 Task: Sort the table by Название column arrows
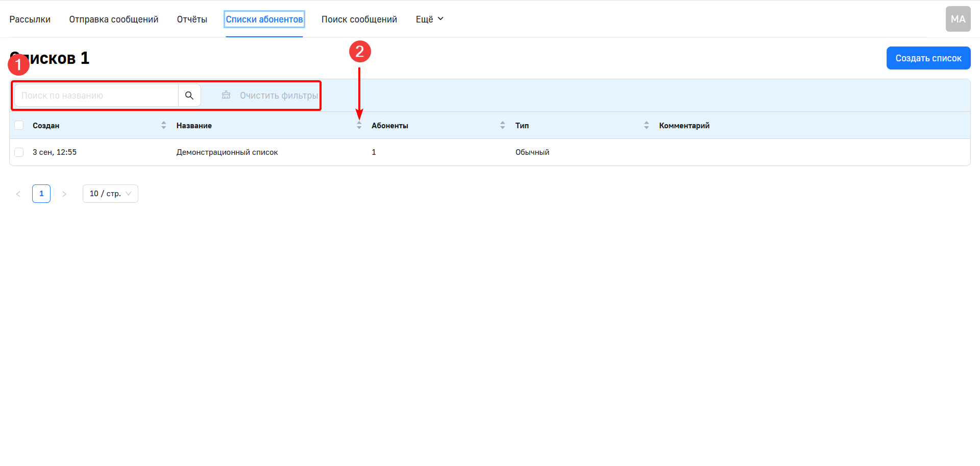point(359,125)
